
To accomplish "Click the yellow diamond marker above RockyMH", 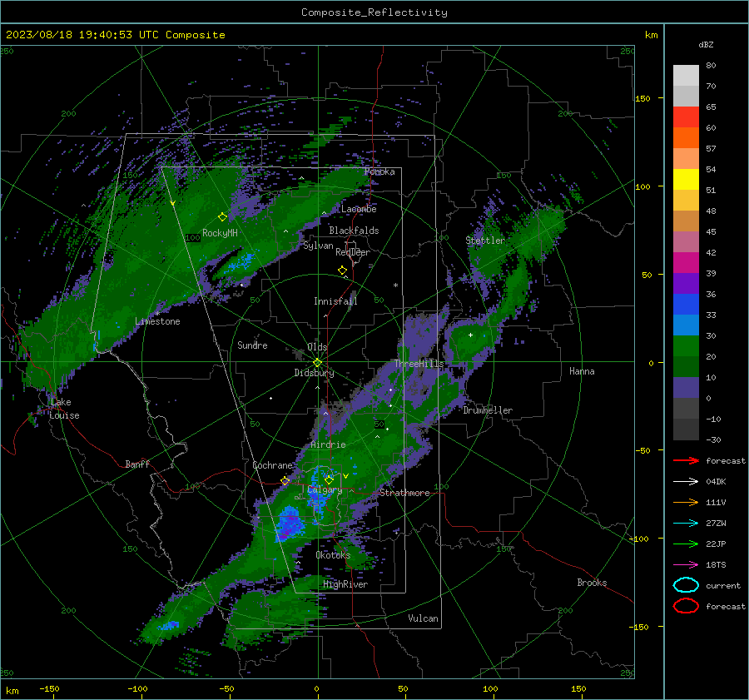I will click(222, 217).
